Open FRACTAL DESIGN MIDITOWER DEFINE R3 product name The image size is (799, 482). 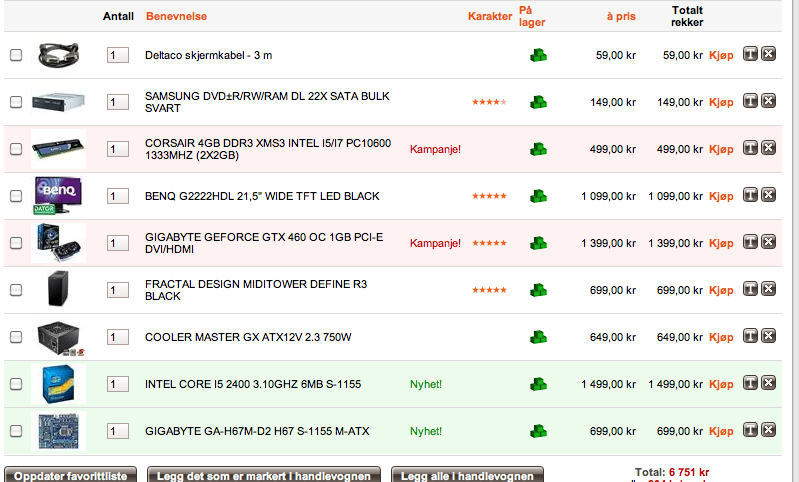pos(256,290)
